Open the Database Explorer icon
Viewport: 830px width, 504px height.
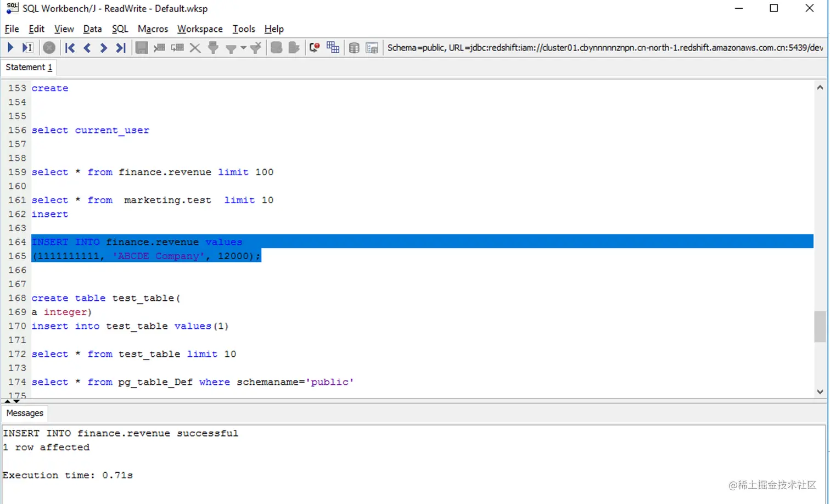[x=354, y=48]
